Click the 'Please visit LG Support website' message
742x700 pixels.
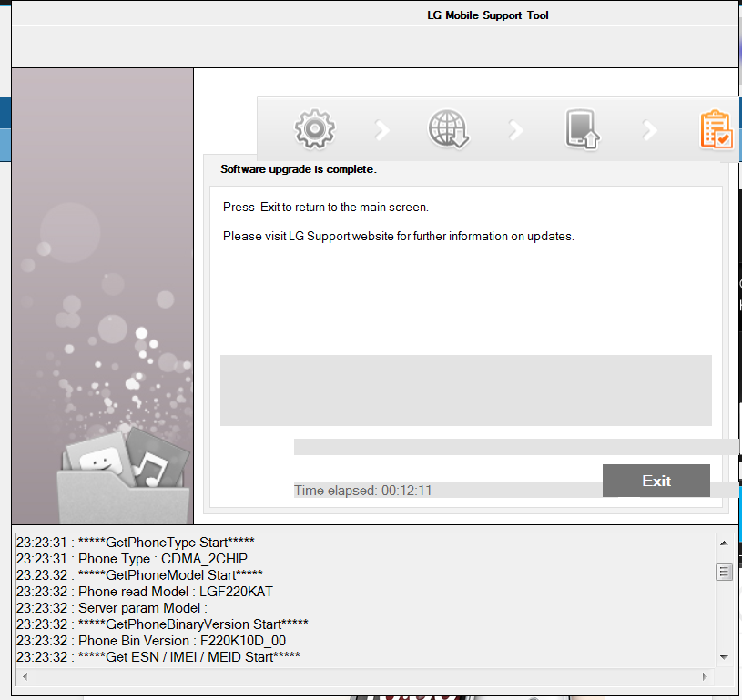(399, 236)
